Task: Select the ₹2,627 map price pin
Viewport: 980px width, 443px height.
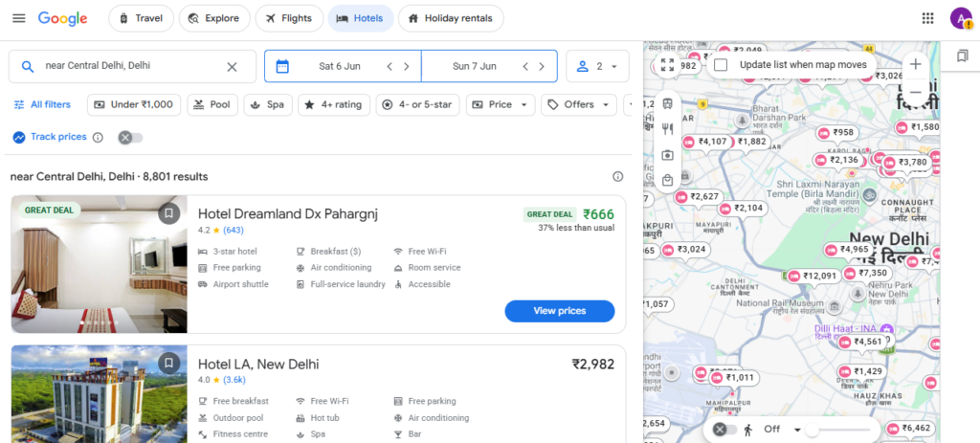Action: (x=698, y=197)
